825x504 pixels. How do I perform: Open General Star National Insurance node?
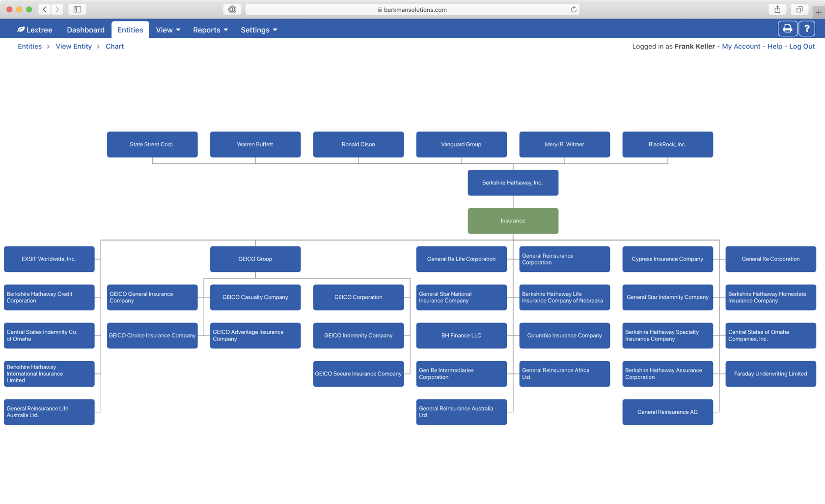tap(462, 297)
